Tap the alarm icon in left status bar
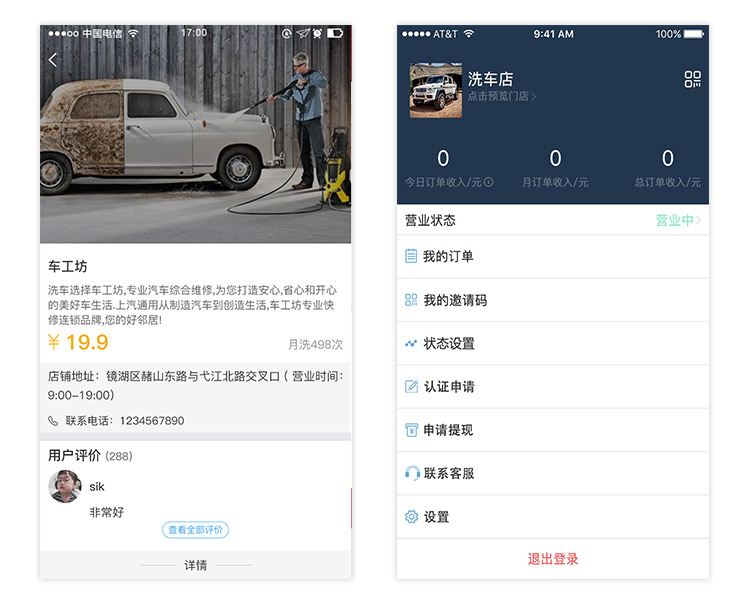750x608 pixels. pos(317,33)
